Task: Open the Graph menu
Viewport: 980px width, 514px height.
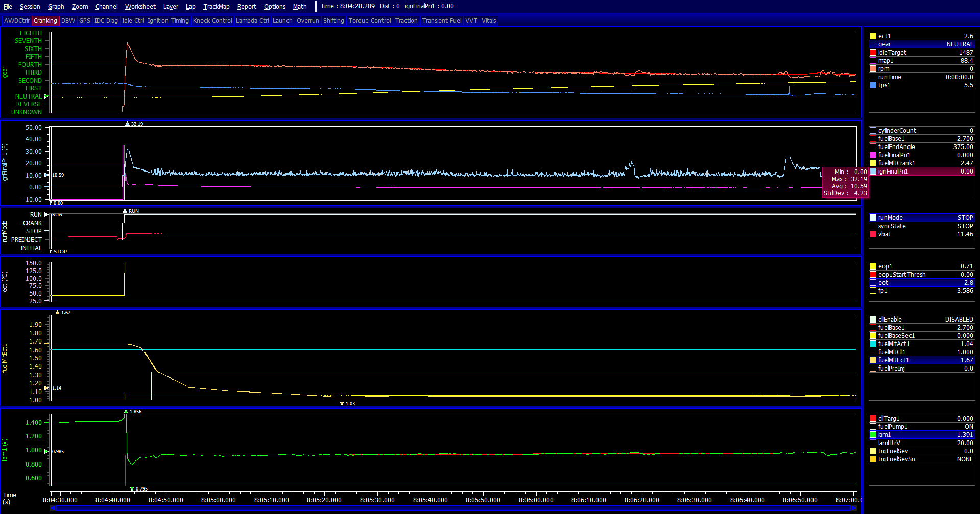Action: [x=56, y=6]
